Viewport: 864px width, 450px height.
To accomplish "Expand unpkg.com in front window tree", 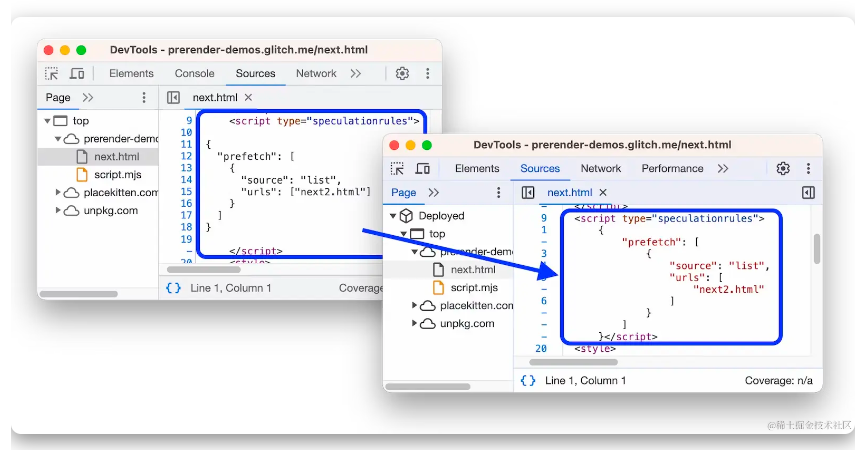I will pyautogui.click(x=414, y=323).
